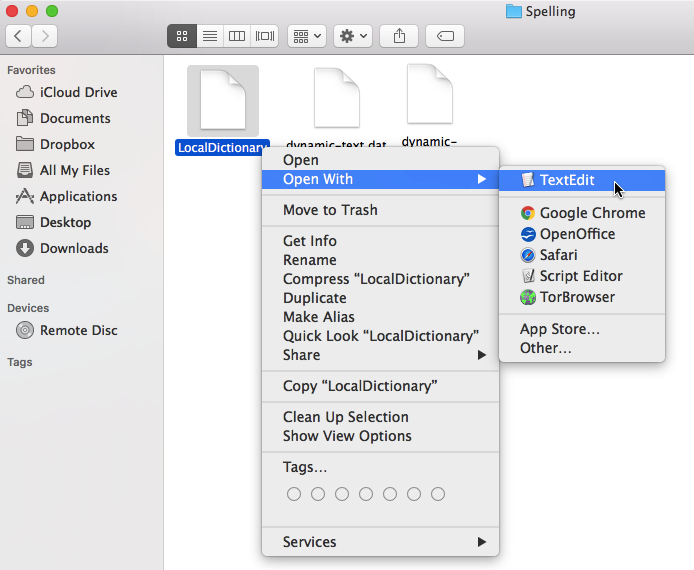
Task: Choose TextEdit in Open With submenu
Action: (582, 180)
